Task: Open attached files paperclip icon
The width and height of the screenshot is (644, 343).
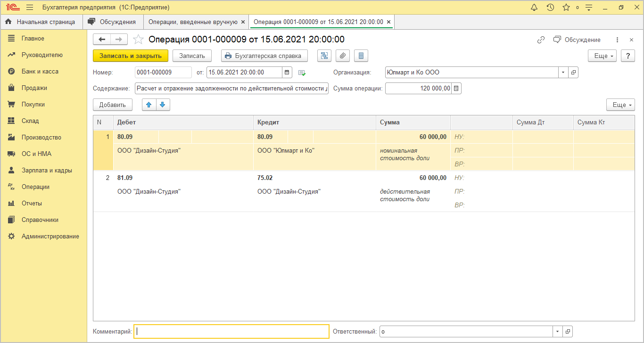Action: [x=343, y=56]
